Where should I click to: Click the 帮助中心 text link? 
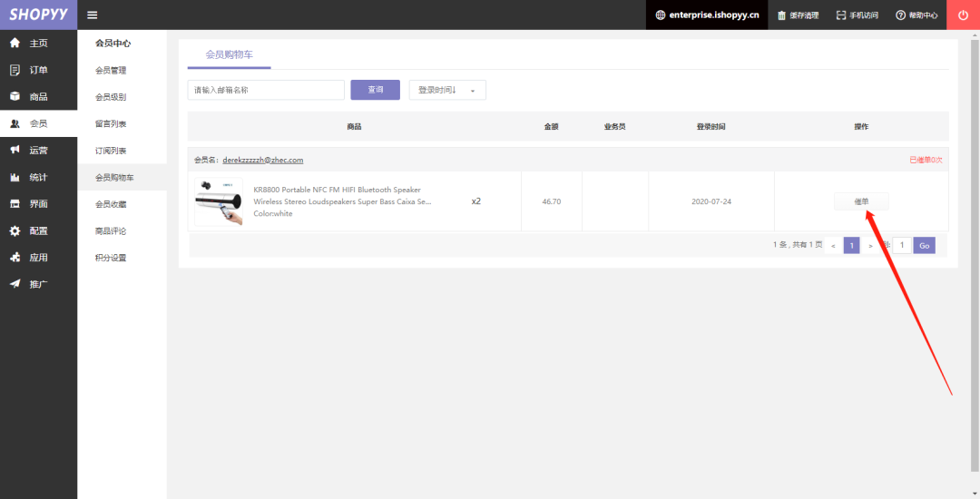click(923, 15)
